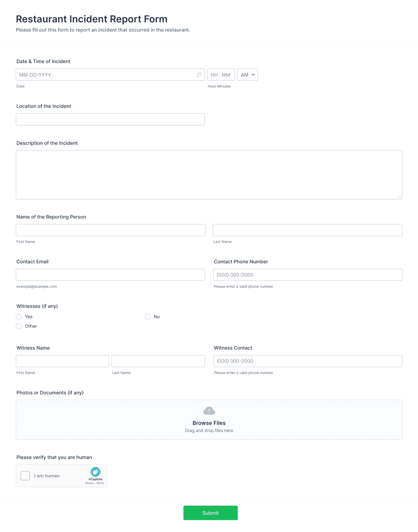This screenshot has width=418, height=532.
Task: Select the Yes witnesses radio button
Action: (19, 317)
